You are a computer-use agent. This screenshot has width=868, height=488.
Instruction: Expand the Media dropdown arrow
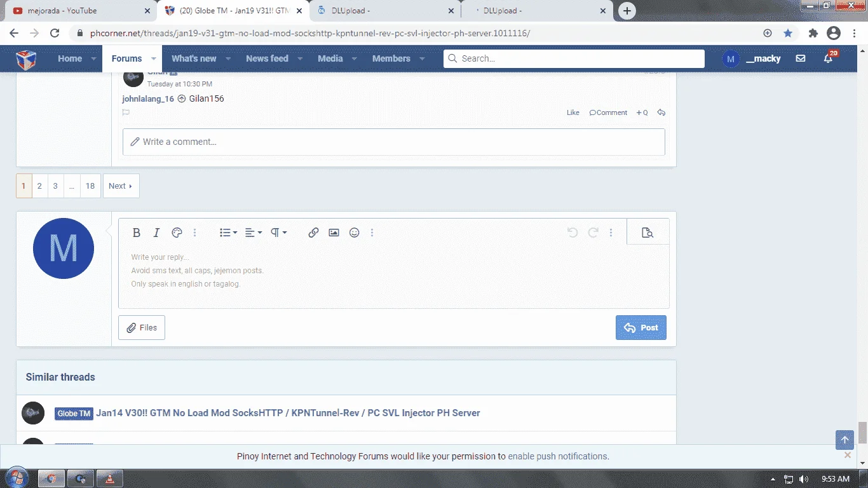(x=355, y=58)
